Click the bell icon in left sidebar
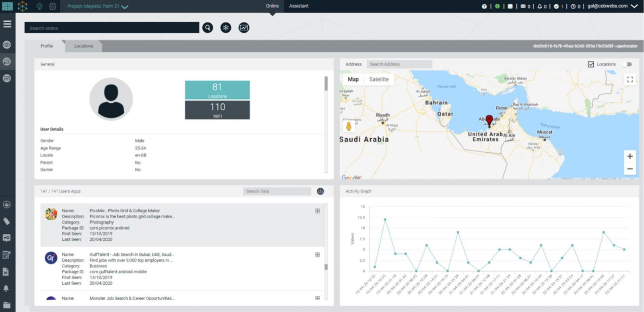This screenshot has height=312, width=644. pyautogui.click(x=6, y=288)
